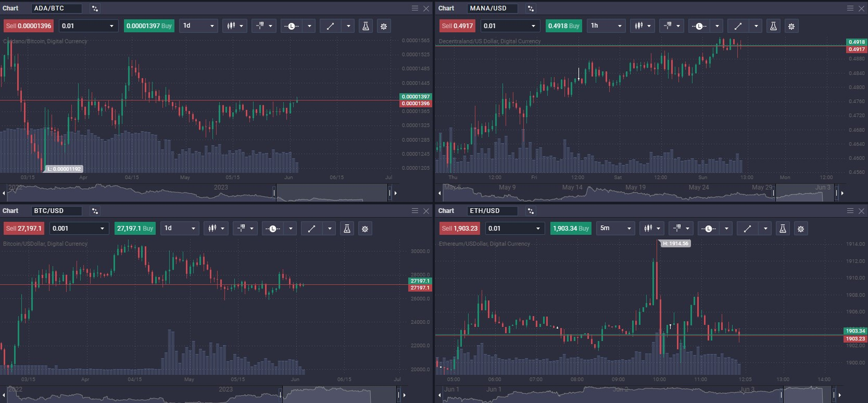
Task: Click symbol link icon next to MANA/USD
Action: tap(531, 8)
